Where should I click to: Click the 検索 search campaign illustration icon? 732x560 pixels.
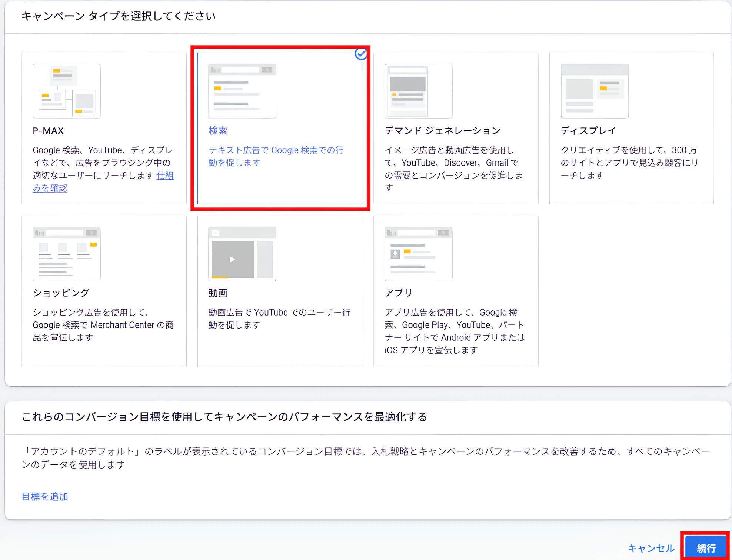(242, 91)
